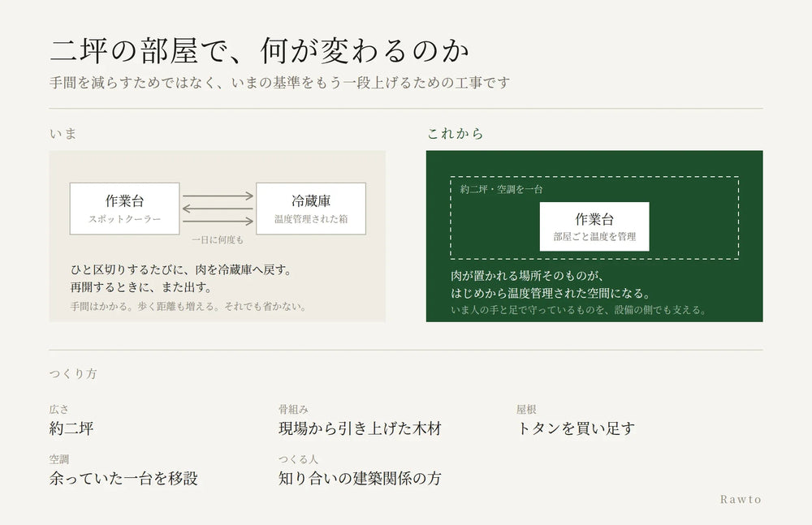Click the 作業台 部屋ごと温度を管理 box
812x525 pixels.
[x=594, y=226]
